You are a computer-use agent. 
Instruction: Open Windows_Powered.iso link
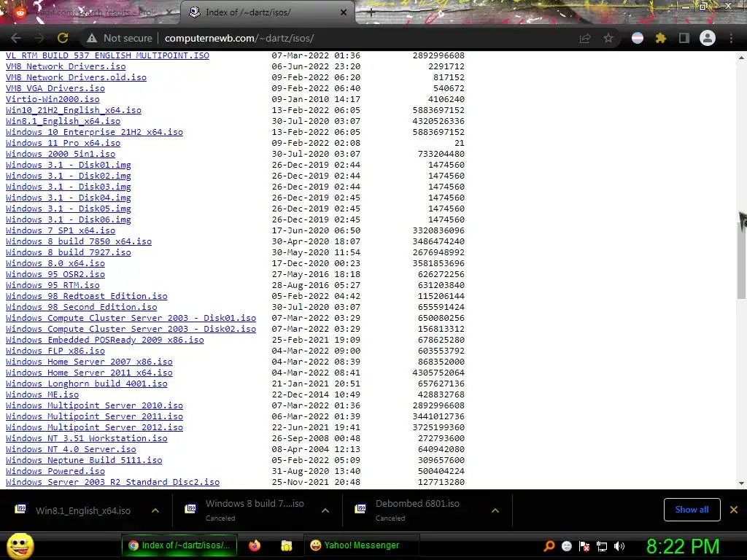pyautogui.click(x=55, y=472)
